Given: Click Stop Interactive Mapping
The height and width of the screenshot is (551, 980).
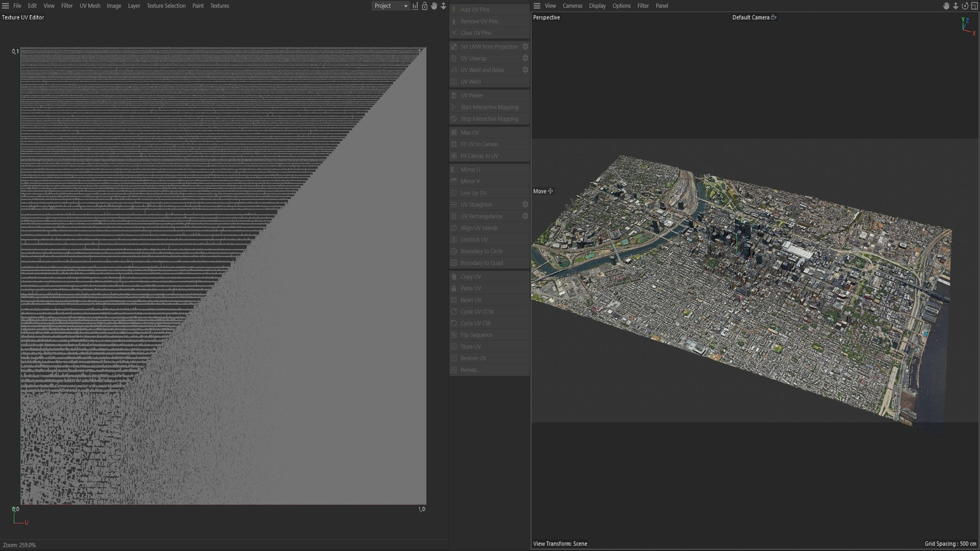Looking at the screenshot, I should tap(490, 119).
